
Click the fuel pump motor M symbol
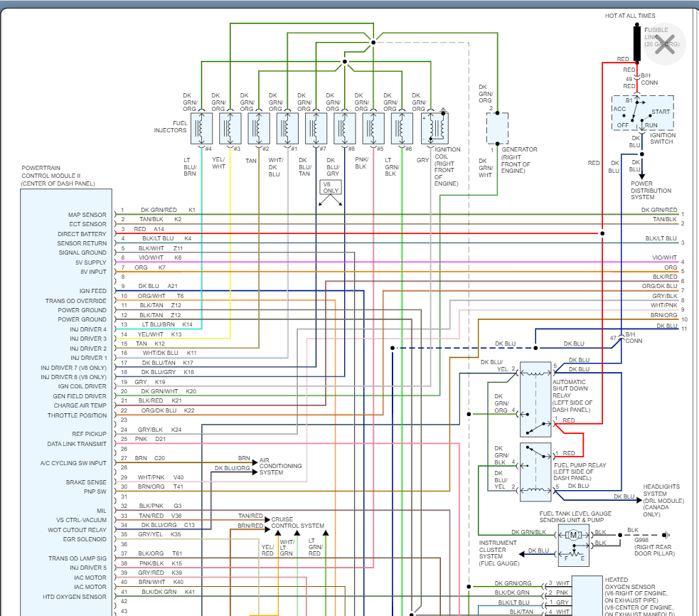[x=573, y=535]
